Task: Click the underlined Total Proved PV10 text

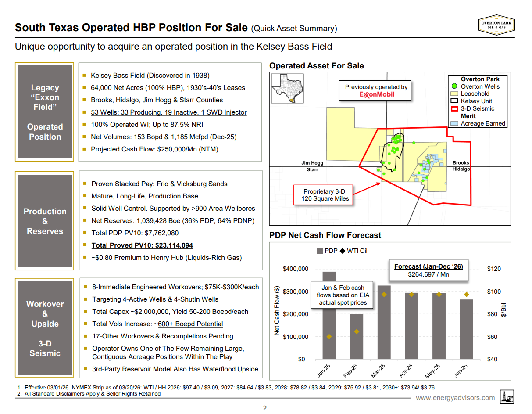Action: 142,245
